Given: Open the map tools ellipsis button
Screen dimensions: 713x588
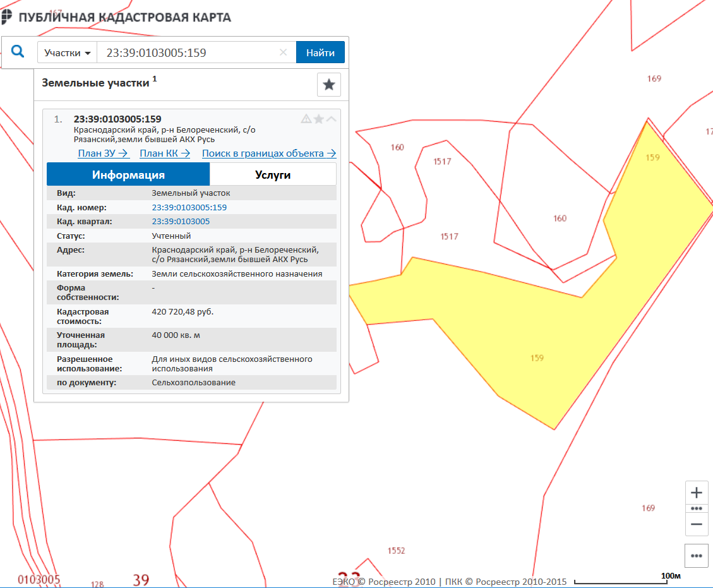Looking at the screenshot, I should (x=696, y=556).
